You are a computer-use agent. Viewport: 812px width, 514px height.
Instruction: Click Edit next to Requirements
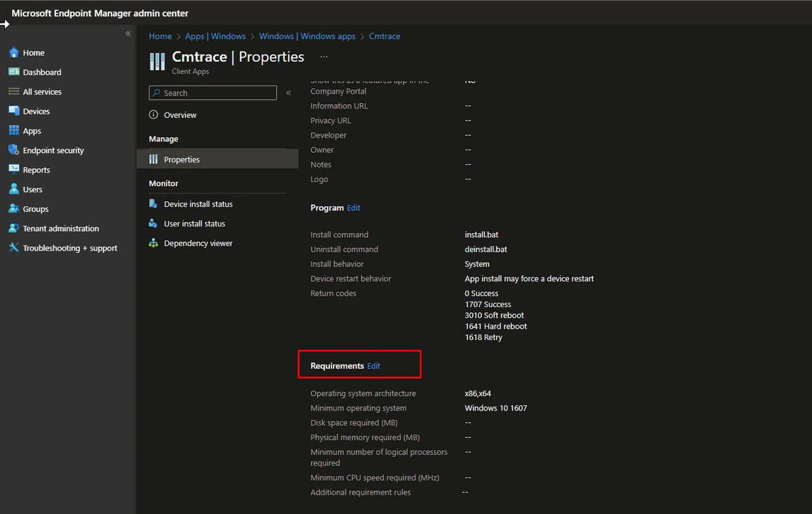tap(374, 366)
